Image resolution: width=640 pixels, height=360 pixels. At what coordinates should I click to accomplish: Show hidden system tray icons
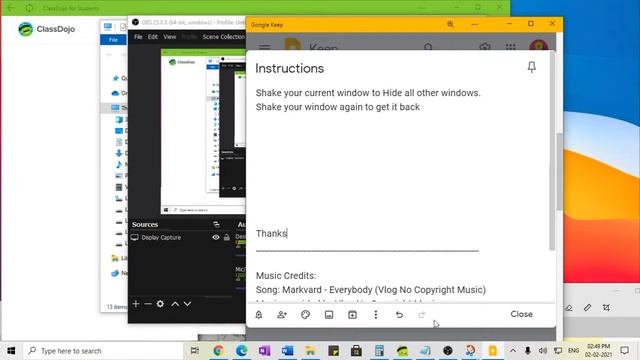(x=513, y=351)
